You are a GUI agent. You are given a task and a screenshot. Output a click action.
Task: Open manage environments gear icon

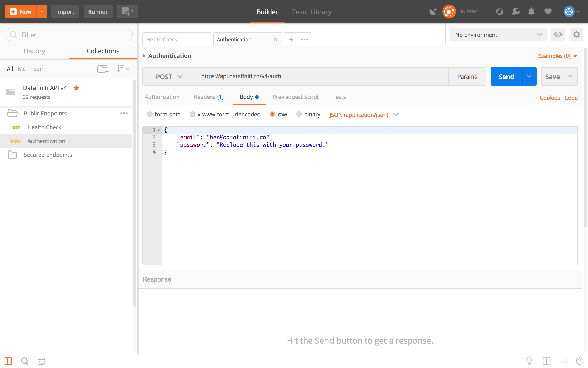[576, 34]
